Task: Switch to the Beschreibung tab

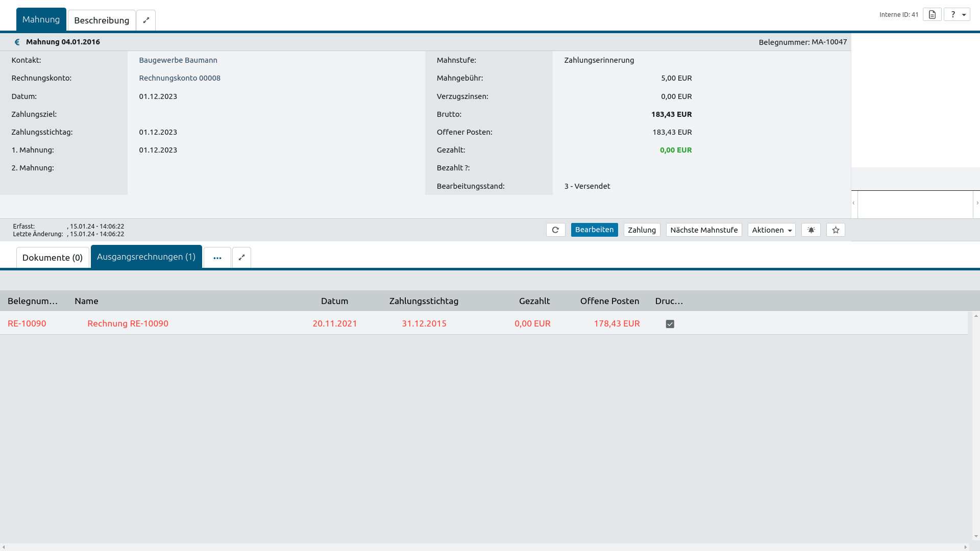Action: pyautogui.click(x=102, y=20)
